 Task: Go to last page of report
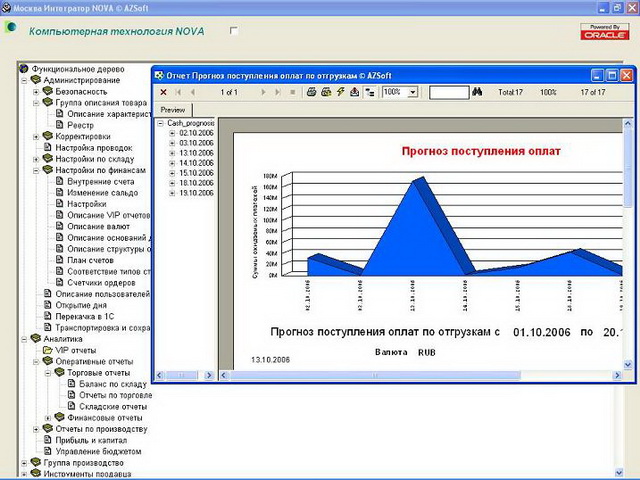point(278,92)
